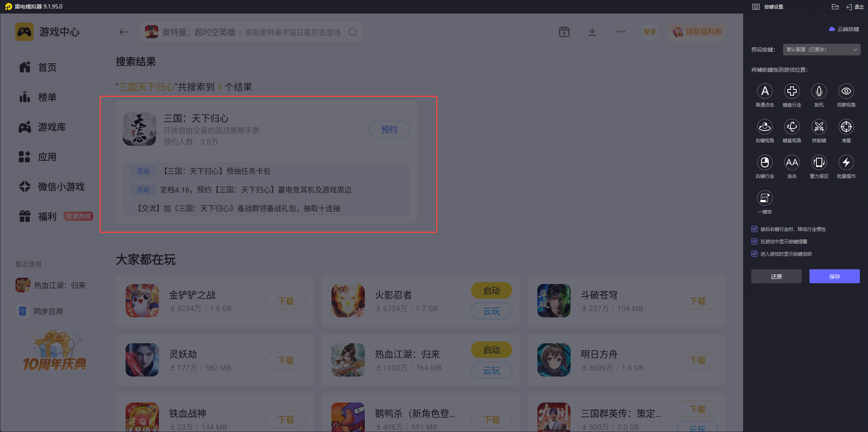
Task: Go to 游戏库 in the sidebar
Action: 52,127
